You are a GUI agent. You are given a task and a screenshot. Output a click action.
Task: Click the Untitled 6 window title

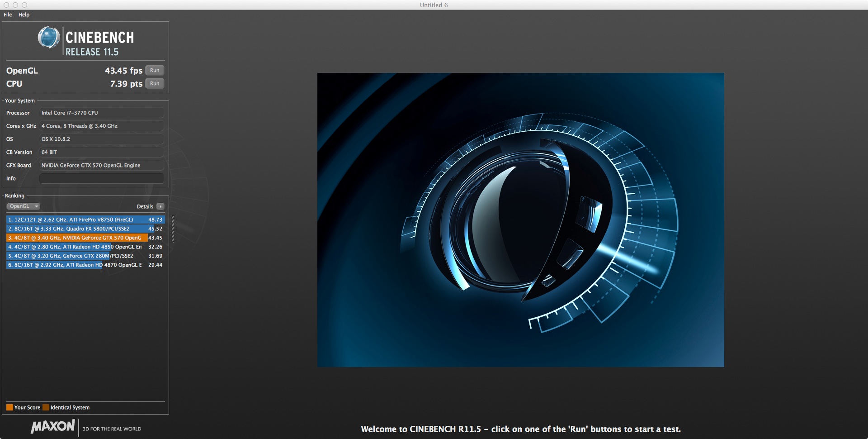[434, 5]
